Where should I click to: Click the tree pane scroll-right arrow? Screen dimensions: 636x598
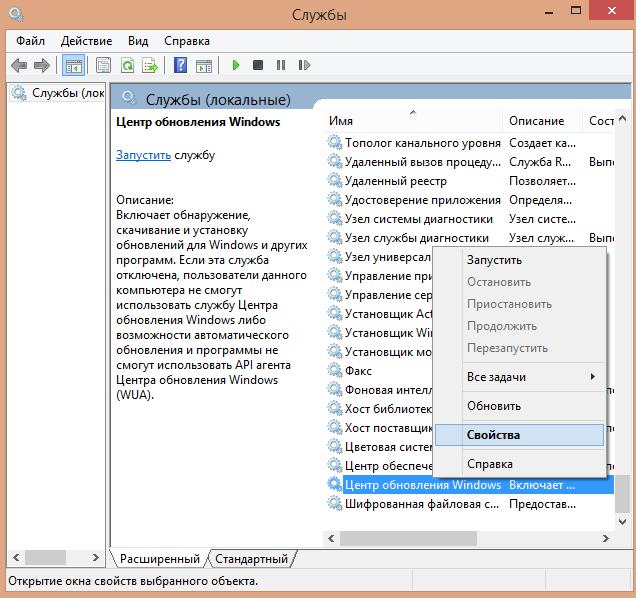click(x=96, y=558)
